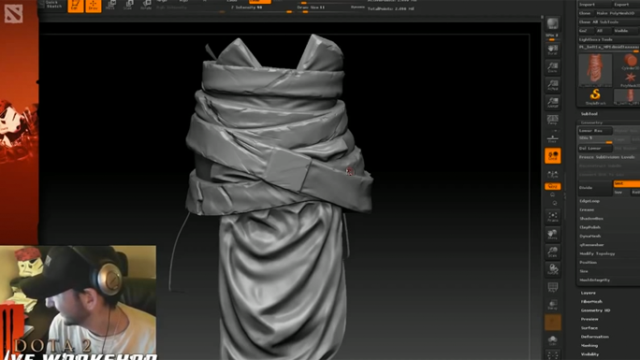Adjust the Z Intensity slider
640x360 pixels.
coord(261,8)
